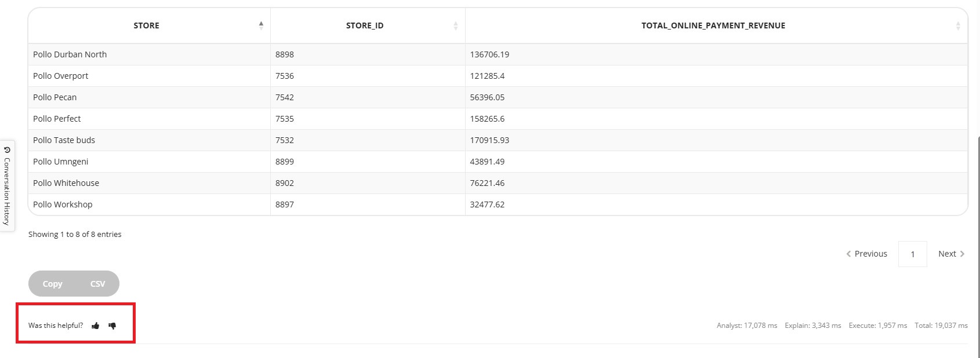Copy the table data
The height and width of the screenshot is (358, 980).
pyautogui.click(x=52, y=284)
